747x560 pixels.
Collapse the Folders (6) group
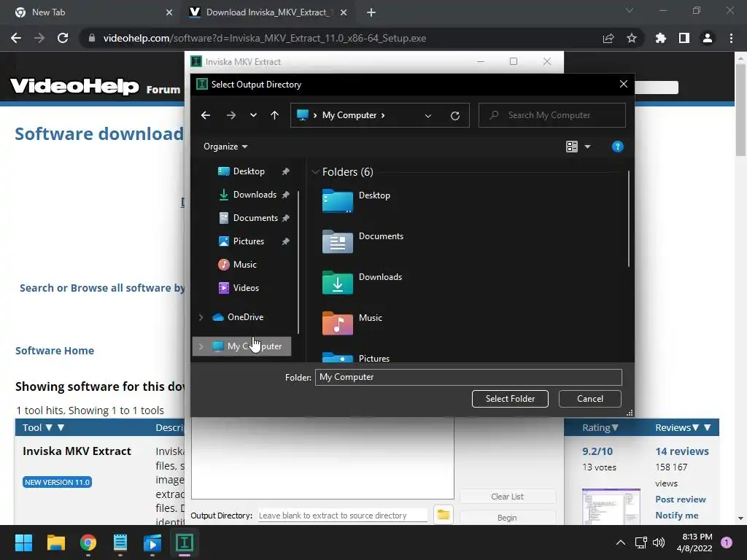click(315, 172)
